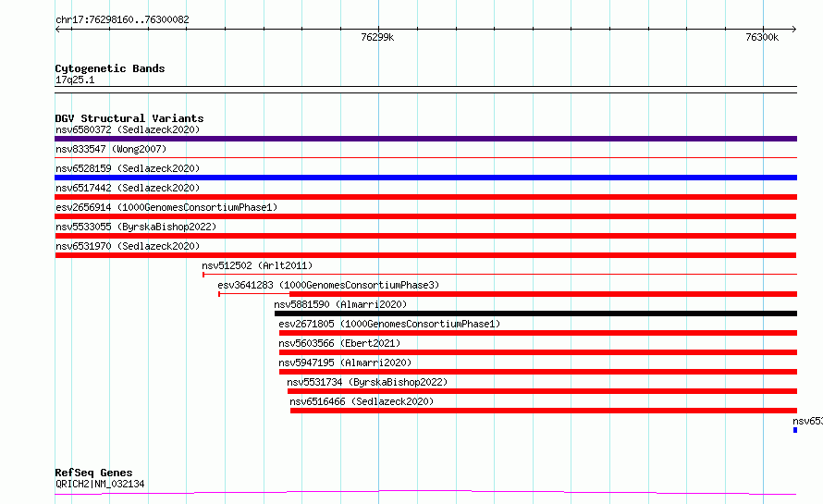
Task: Open nsv6516466 (Sedlazeck2020) variant label
Action: [x=362, y=401]
